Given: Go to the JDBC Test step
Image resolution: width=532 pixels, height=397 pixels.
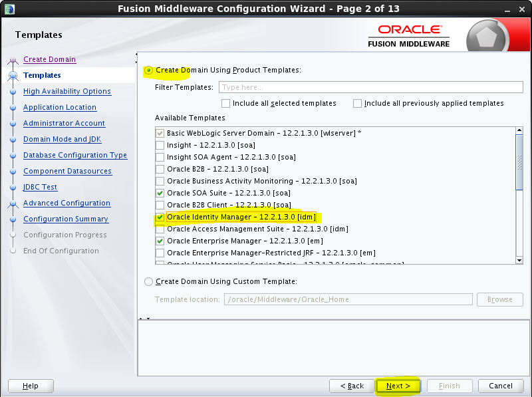Looking at the screenshot, I should tap(39, 187).
